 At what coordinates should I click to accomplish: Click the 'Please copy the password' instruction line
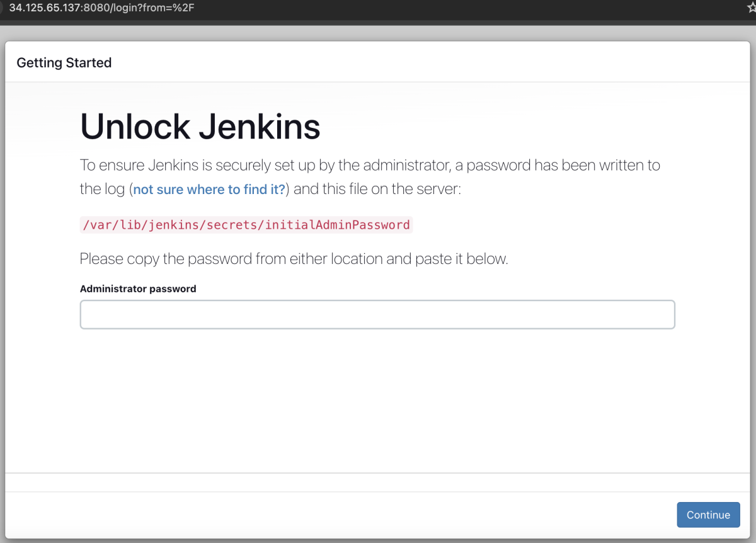click(x=294, y=259)
